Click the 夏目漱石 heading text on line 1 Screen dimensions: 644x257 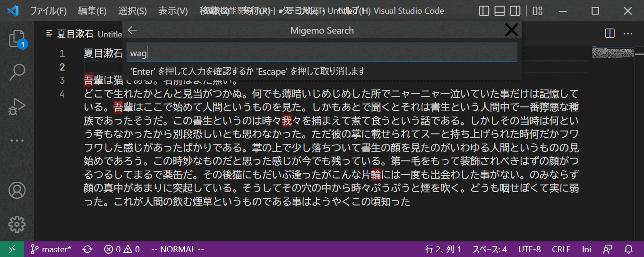click(x=104, y=53)
